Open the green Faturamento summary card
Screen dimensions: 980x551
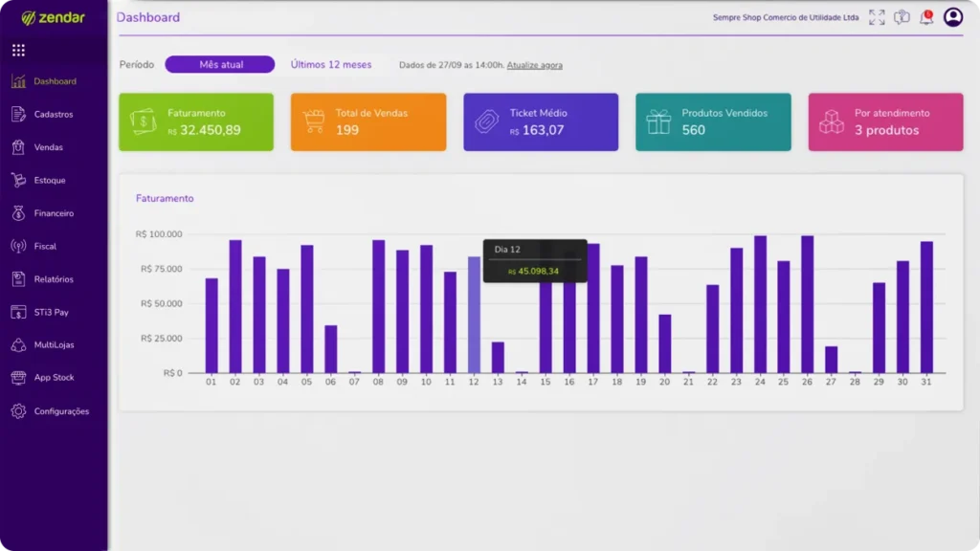coord(196,121)
